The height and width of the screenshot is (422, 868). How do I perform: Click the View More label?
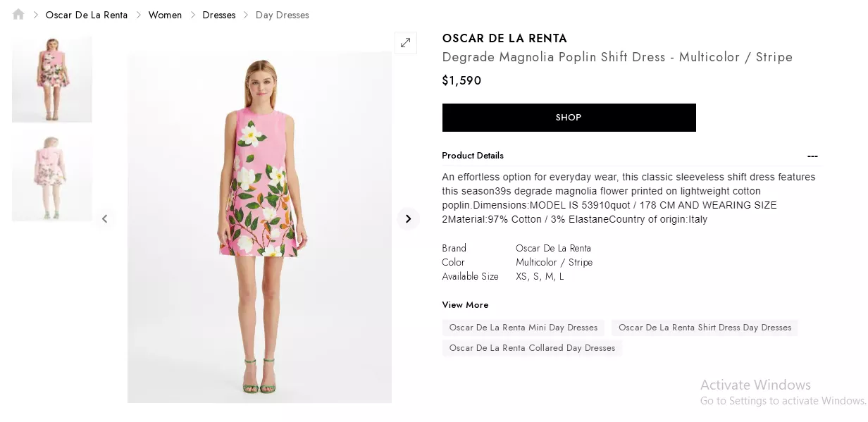coord(465,305)
